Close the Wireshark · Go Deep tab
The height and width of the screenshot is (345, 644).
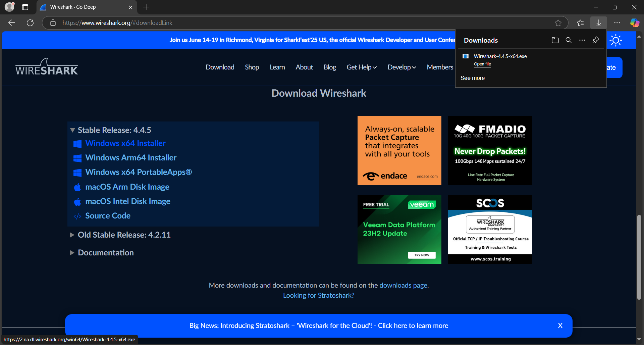[130, 7]
